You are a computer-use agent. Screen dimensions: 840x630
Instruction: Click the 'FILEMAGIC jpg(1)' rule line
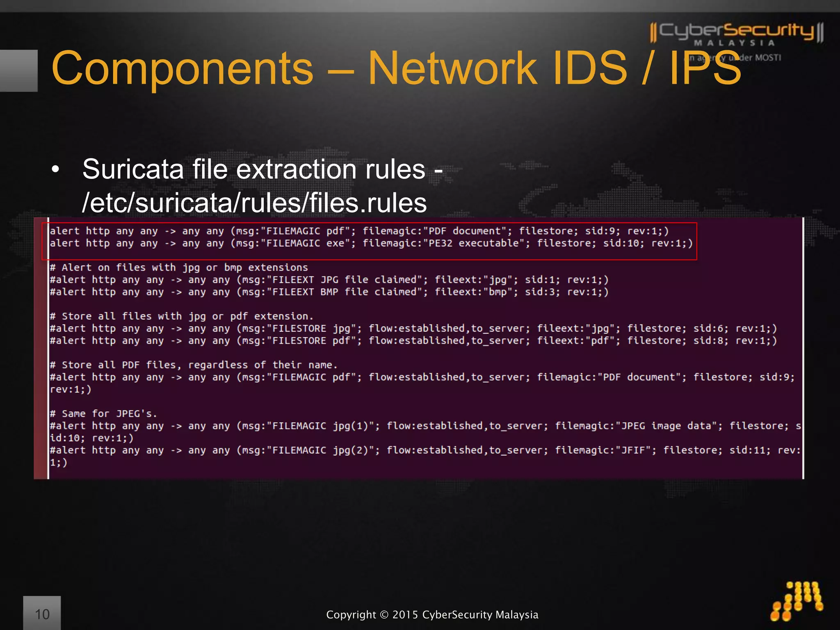[425, 432]
